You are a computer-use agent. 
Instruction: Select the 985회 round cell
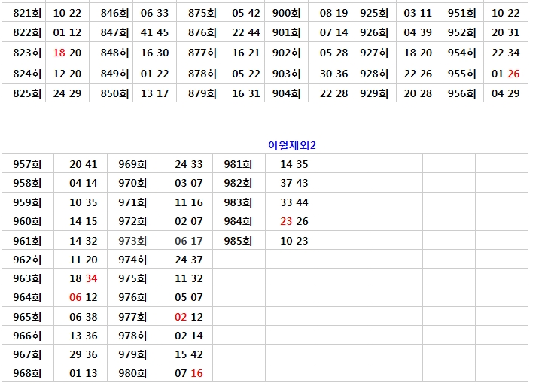click(x=238, y=241)
